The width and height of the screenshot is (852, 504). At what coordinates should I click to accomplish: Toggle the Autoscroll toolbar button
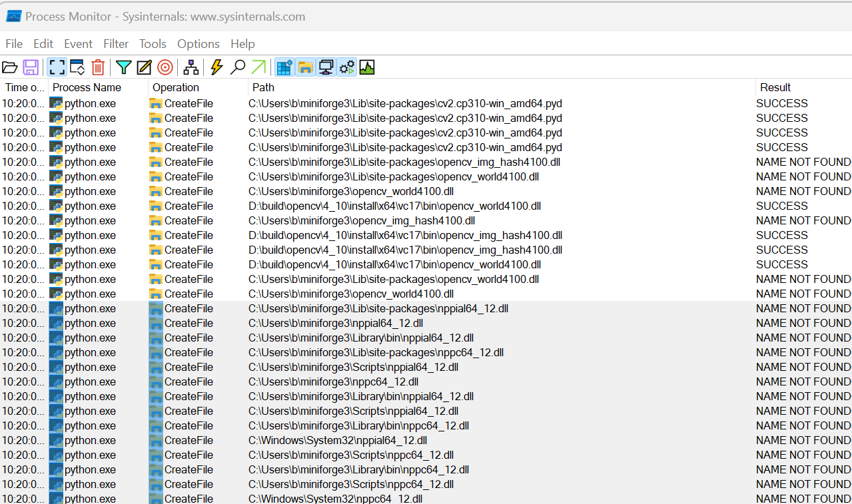[77, 67]
